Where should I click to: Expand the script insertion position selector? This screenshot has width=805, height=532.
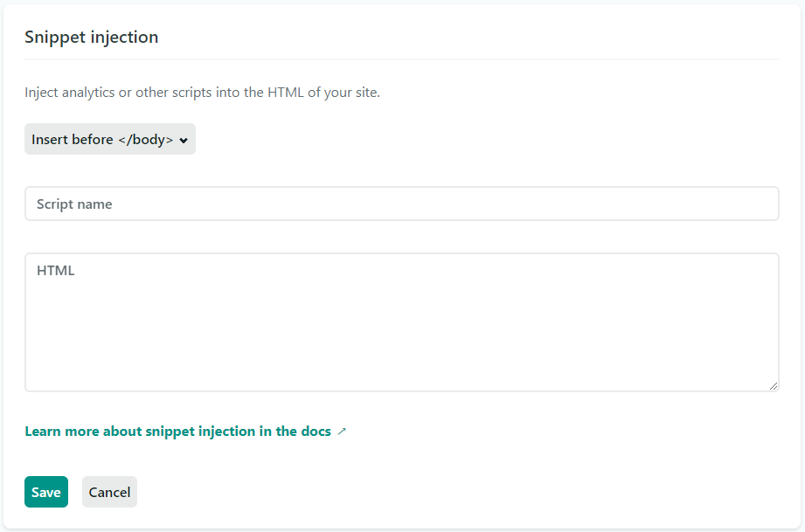[109, 140]
